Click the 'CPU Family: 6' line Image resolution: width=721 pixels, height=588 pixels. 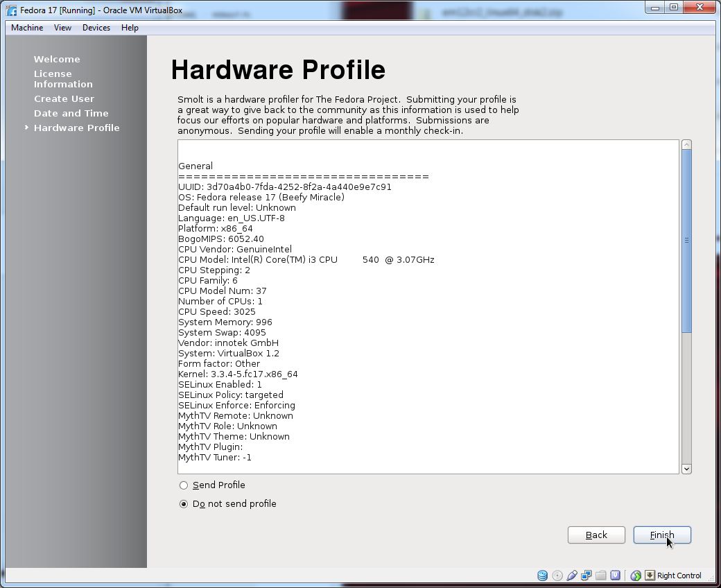coord(208,280)
